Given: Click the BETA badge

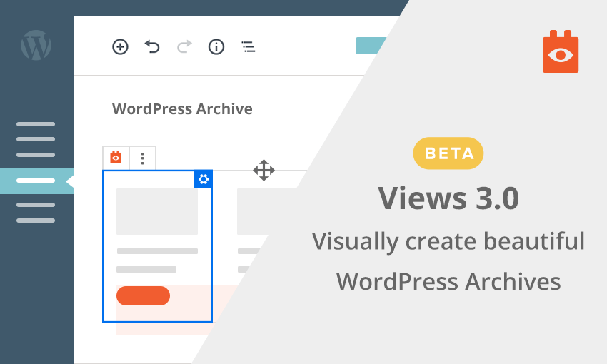Looking at the screenshot, I should tap(448, 153).
